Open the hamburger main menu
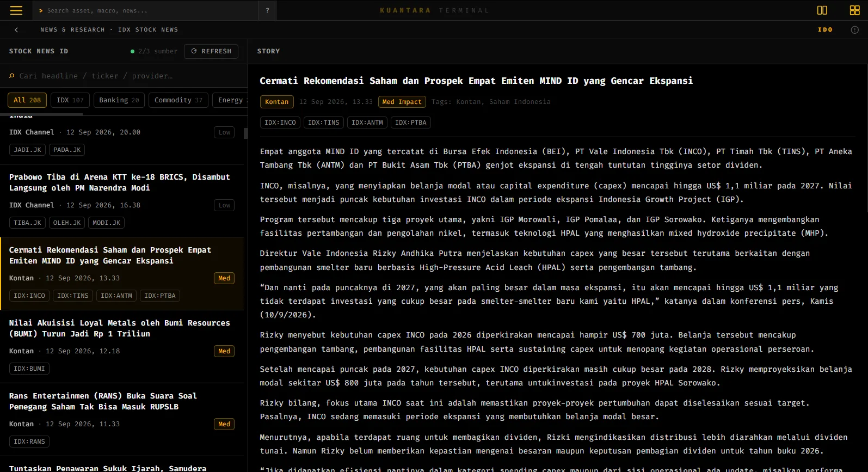Image resolution: width=868 pixels, height=472 pixels. coord(16,10)
